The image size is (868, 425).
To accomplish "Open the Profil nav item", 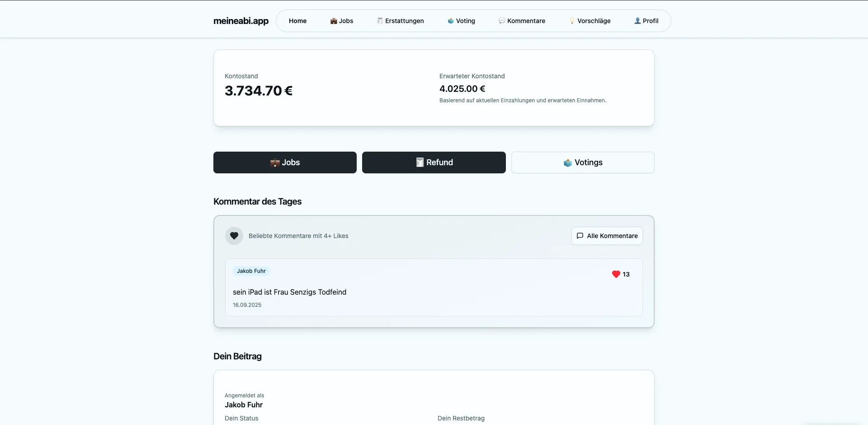I will pos(646,21).
